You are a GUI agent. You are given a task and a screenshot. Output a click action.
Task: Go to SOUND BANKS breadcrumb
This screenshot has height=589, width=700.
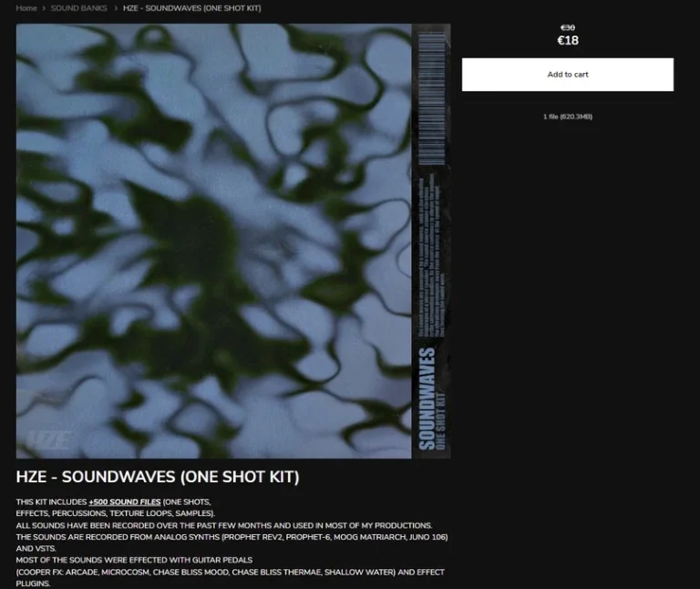78,8
